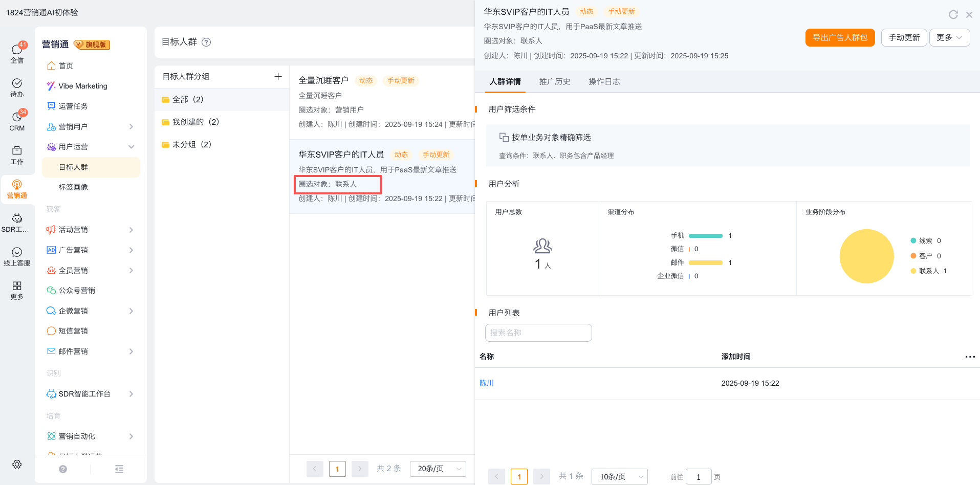980x485 pixels.
Task: Click the refresh icon in detail panel
Action: tap(953, 15)
